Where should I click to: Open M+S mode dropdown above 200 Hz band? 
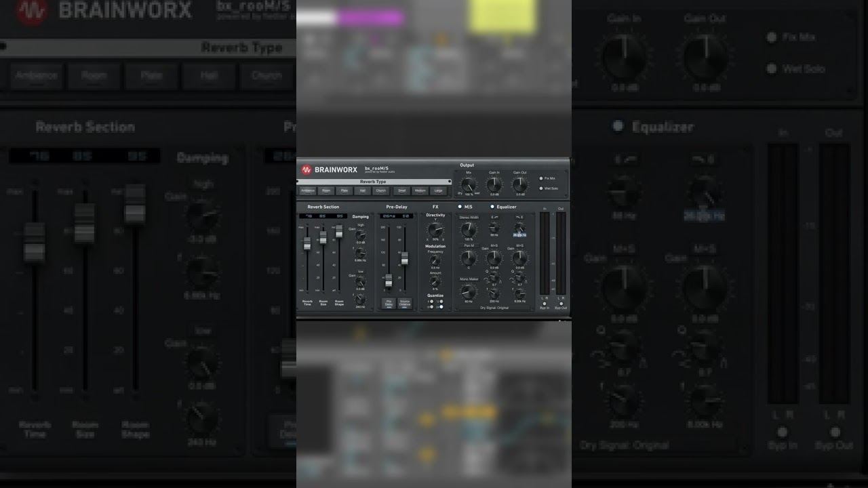click(494, 245)
